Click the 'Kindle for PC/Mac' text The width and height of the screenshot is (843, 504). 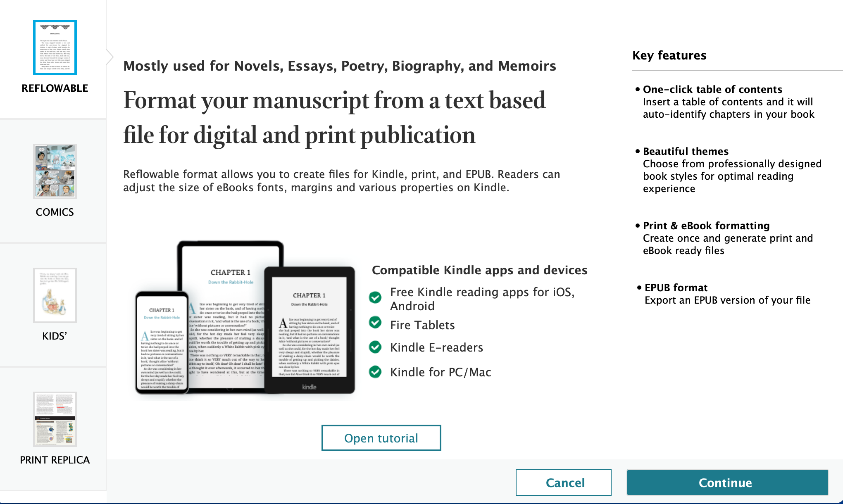441,372
